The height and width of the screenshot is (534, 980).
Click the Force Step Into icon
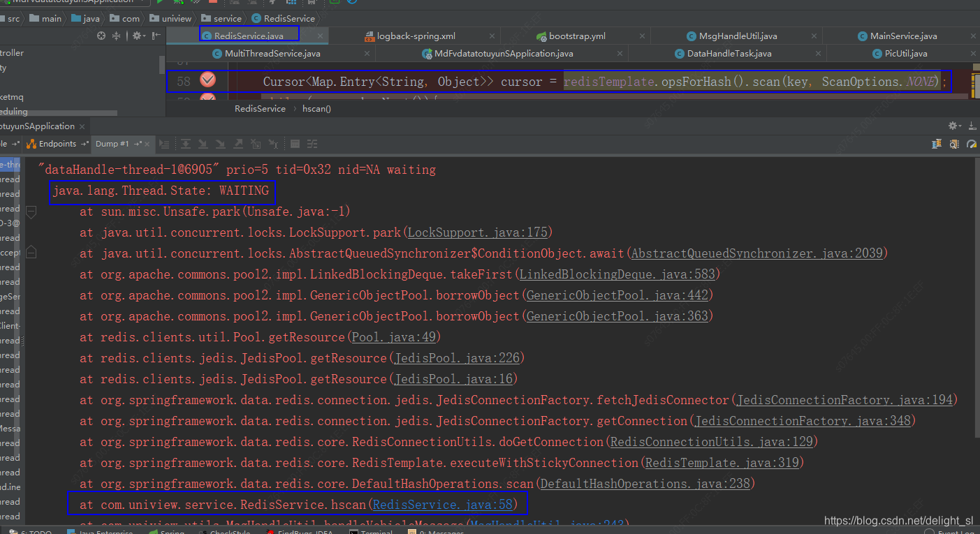coord(221,144)
